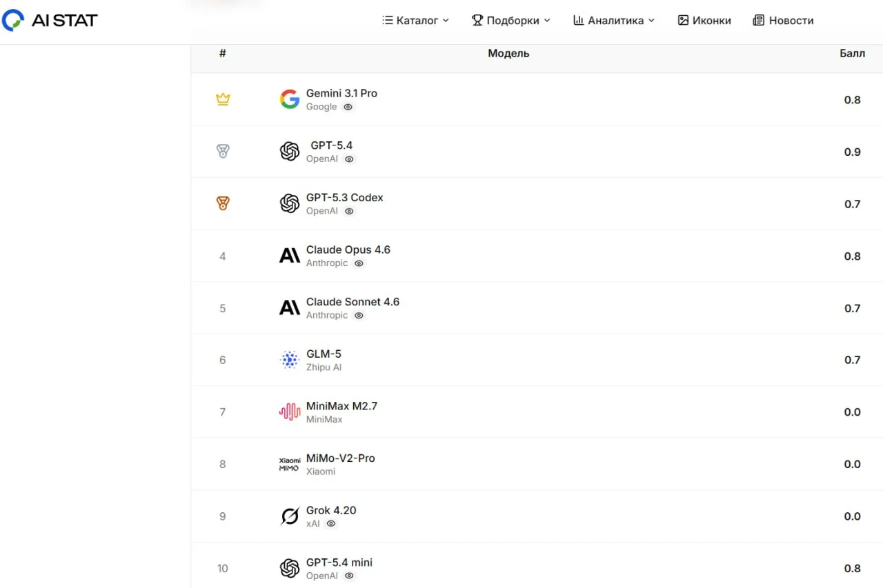Click the Google logo beside Gemini 3.1 Pro
883x588 pixels.
coord(290,99)
